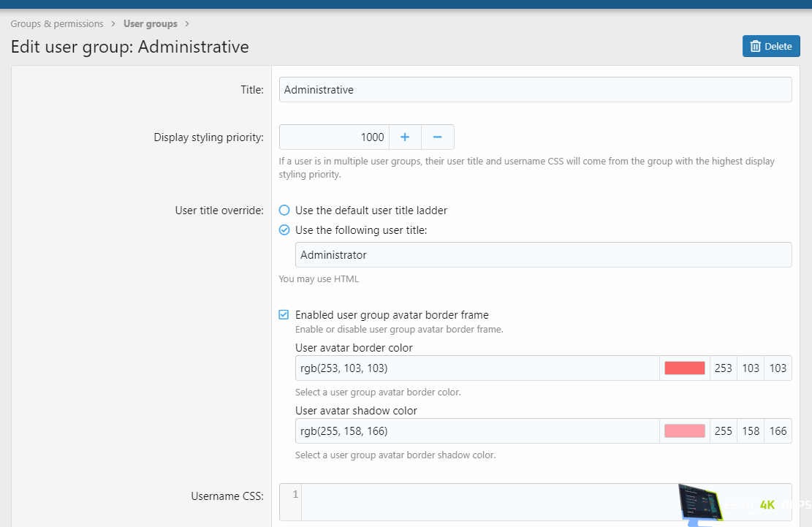Select 'Use the following user title' option
The image size is (812, 527).
(x=285, y=230)
